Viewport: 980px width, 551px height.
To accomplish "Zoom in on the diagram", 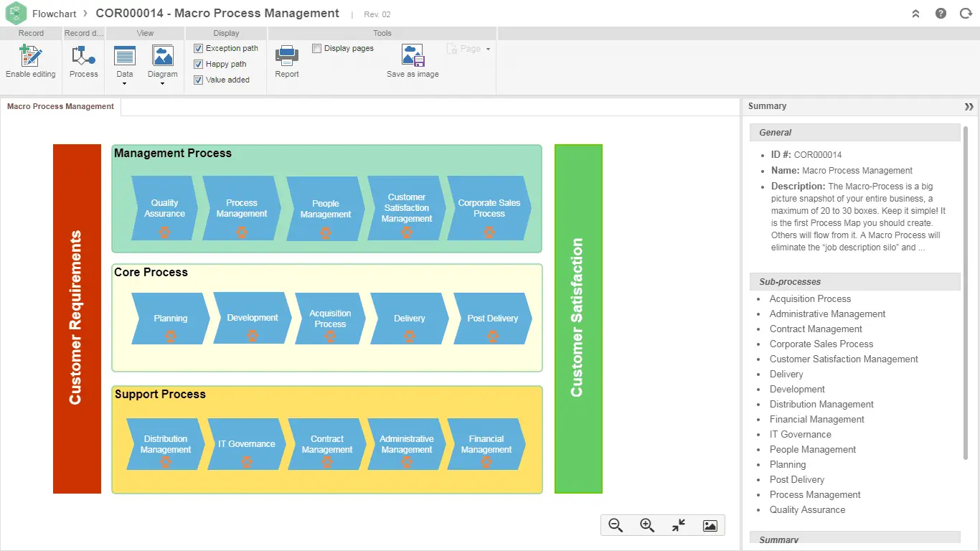I will 647,525.
